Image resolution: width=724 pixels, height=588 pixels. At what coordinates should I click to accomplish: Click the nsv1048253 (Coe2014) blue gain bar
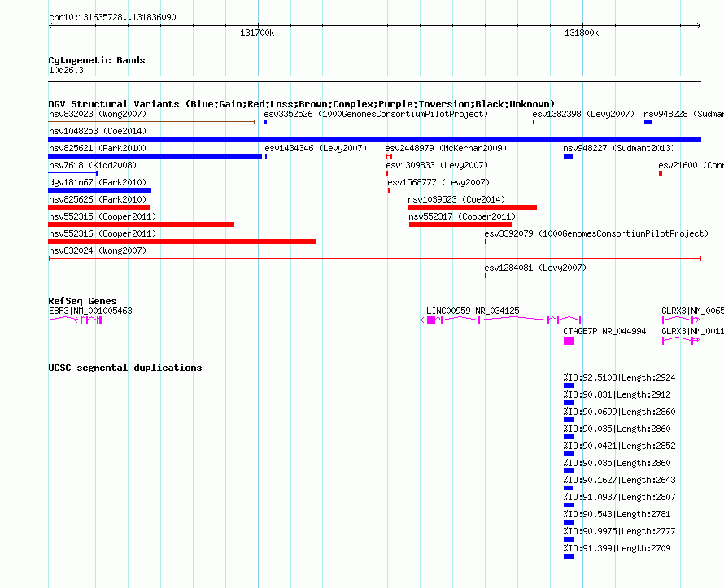(374, 139)
